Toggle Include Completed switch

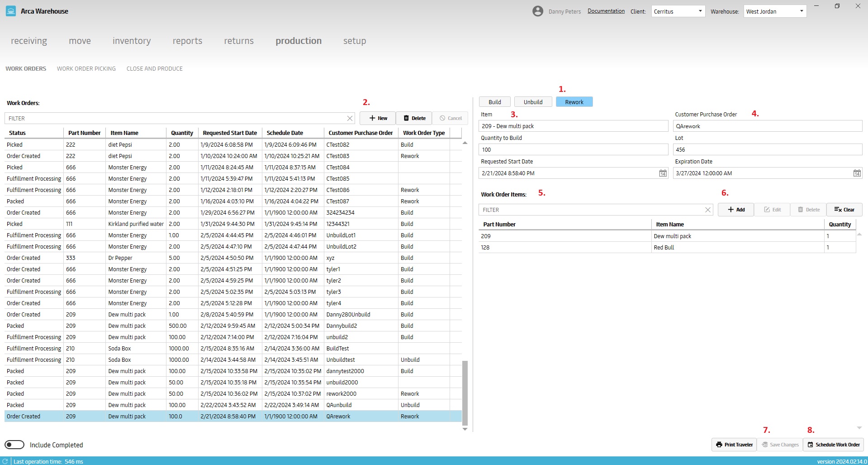tap(14, 445)
